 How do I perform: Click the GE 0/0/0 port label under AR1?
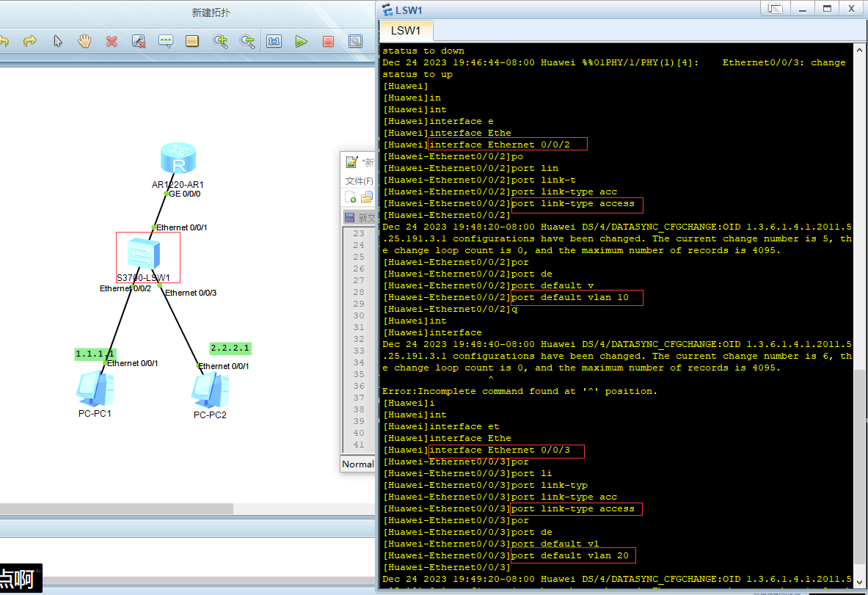coord(185,194)
